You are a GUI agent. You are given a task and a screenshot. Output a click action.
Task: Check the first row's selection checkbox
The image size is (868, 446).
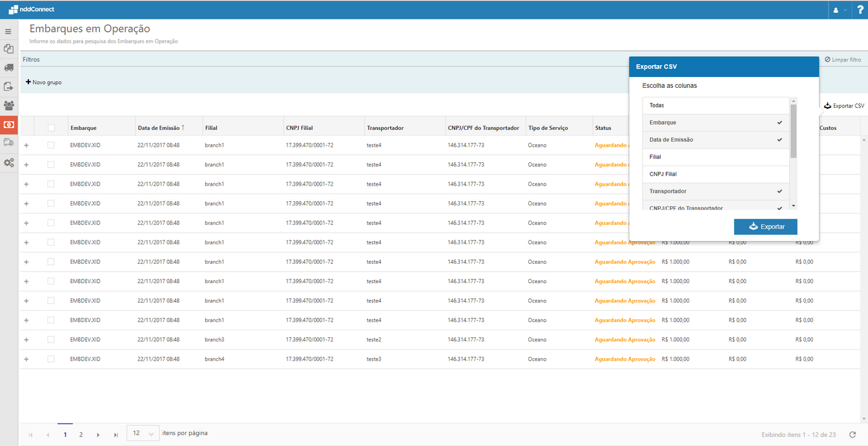coord(51,145)
